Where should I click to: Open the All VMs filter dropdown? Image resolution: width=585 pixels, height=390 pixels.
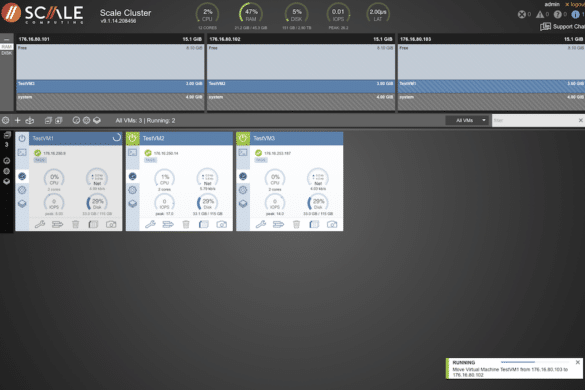coord(467,120)
